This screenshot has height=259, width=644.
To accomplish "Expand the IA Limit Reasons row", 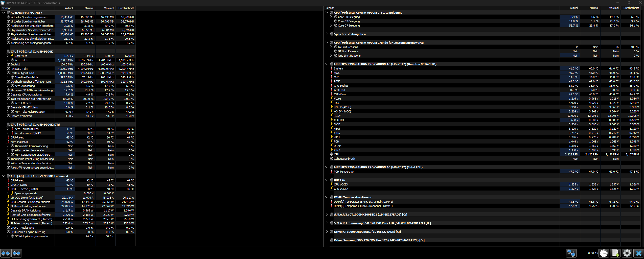I will tap(331, 47).
